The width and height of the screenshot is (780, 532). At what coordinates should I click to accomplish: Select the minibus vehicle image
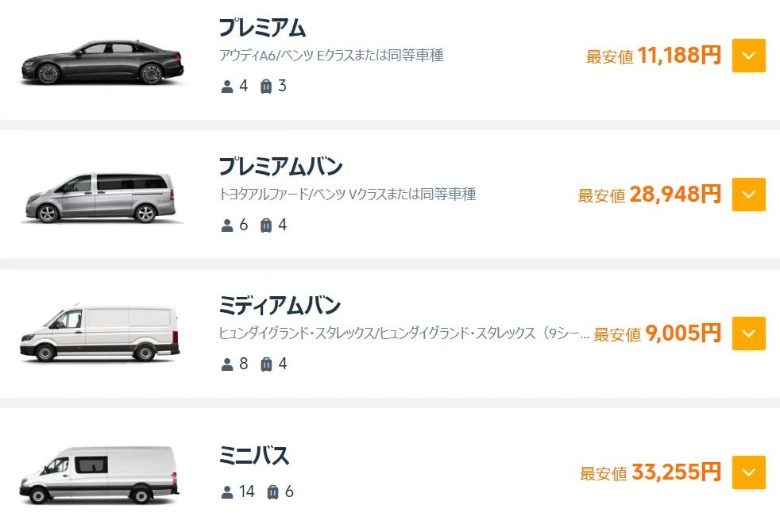(x=99, y=474)
